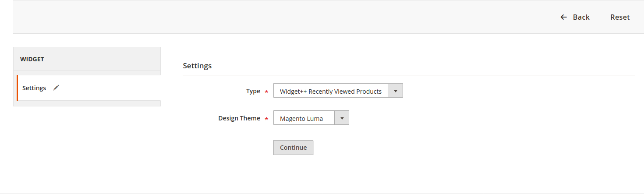Image resolution: width=644 pixels, height=194 pixels.
Task: Click the pencil icon next to Settings
Action: tap(56, 88)
